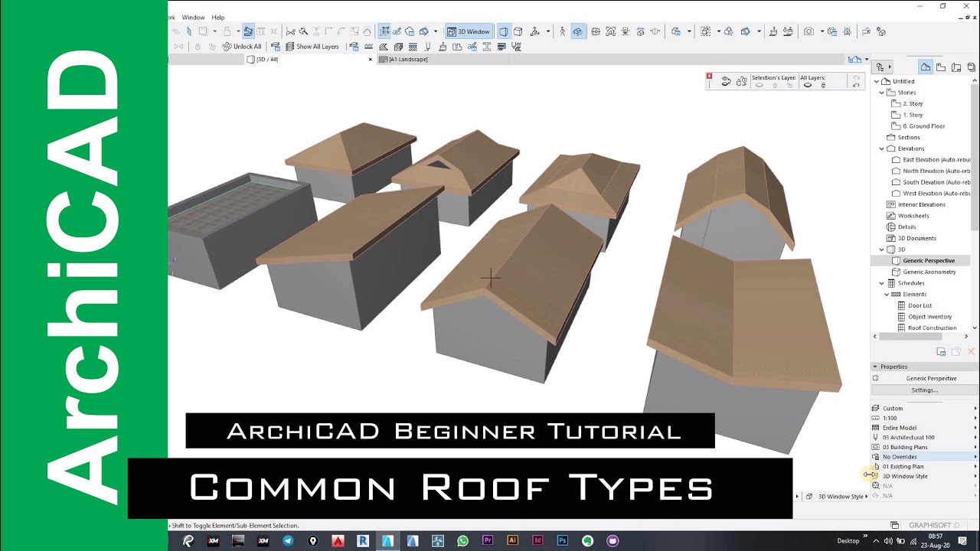Click the 3D navigation dropdown arrow
980x551 pixels.
[548, 31]
